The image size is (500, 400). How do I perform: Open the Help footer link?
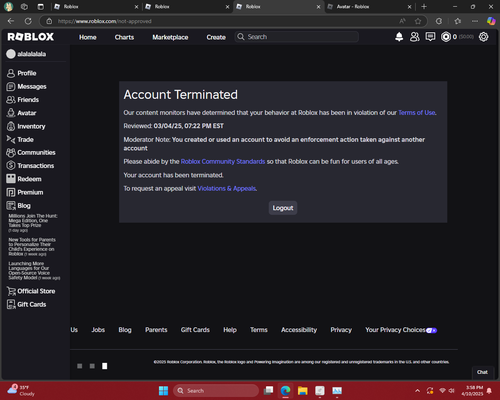point(230,330)
